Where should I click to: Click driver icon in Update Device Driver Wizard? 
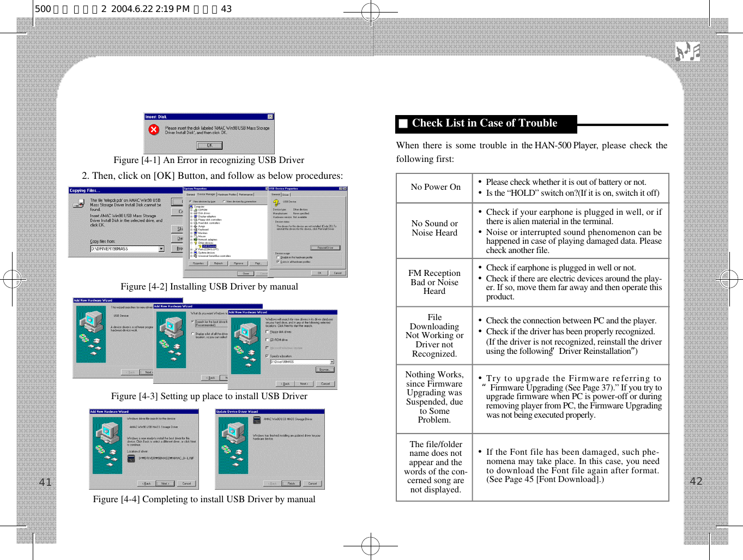click(257, 420)
